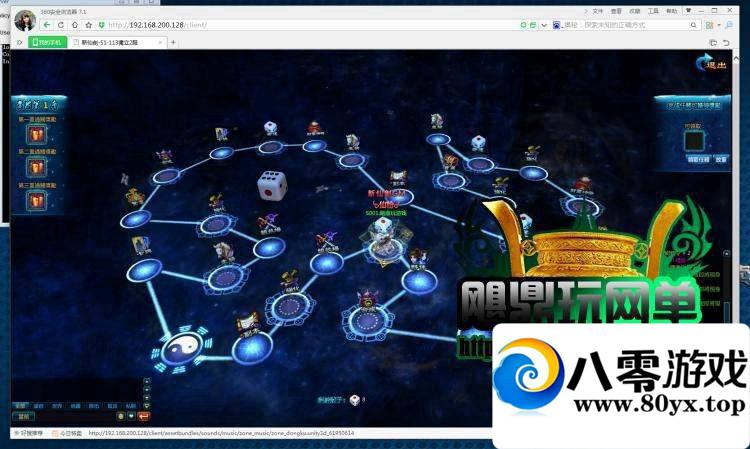The image size is (750, 449).
Task: Roll the large white dice in center
Action: [272, 186]
